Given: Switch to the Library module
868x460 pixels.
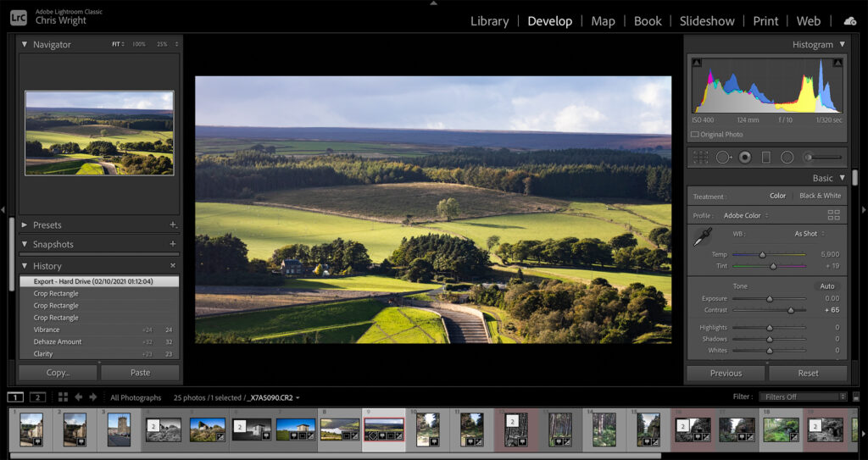Looking at the screenshot, I should 489,21.
